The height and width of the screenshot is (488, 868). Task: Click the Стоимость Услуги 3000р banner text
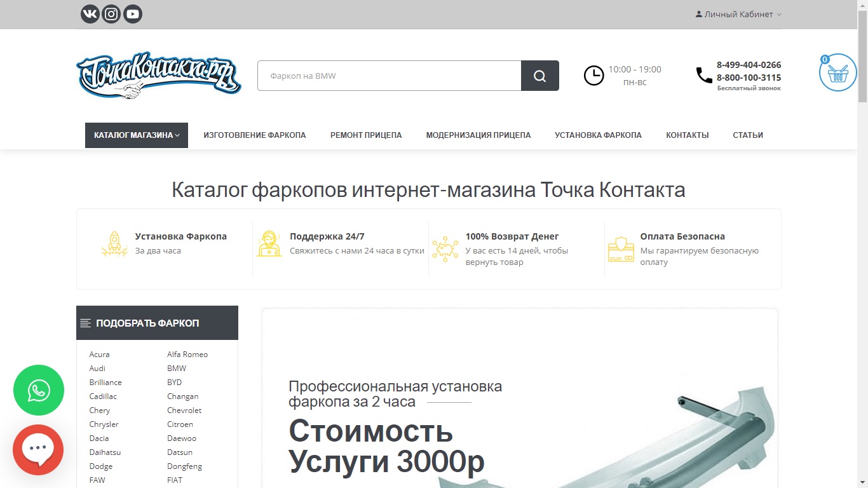click(386, 447)
